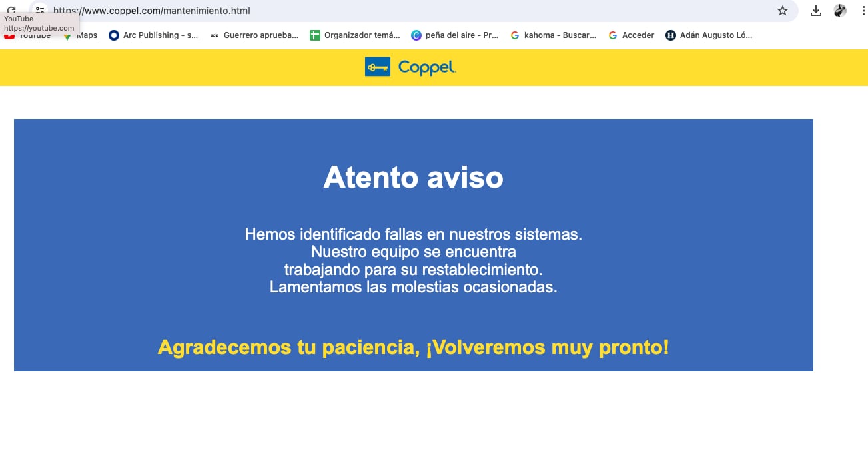Click the Coppel brand name text
The height and width of the screenshot is (458, 868).
(x=427, y=67)
